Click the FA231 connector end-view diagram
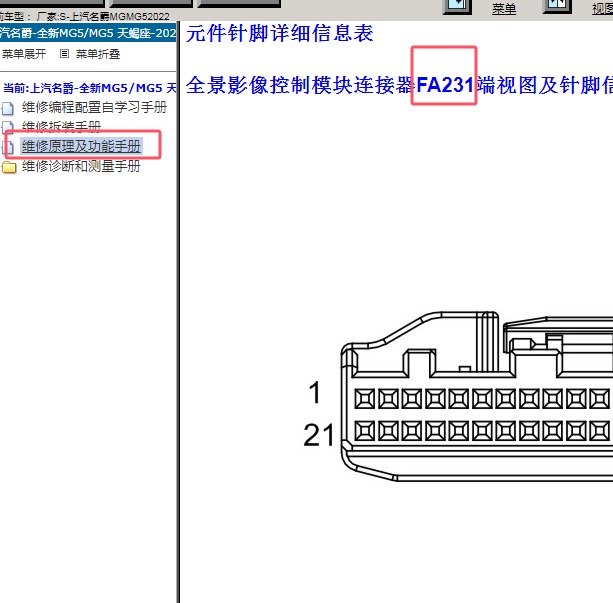The height and width of the screenshot is (603, 613). point(477,396)
